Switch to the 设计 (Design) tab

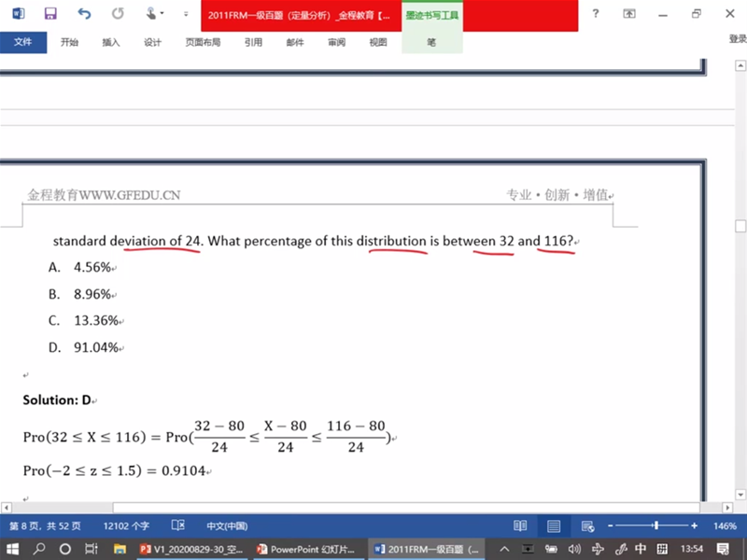coord(152,42)
